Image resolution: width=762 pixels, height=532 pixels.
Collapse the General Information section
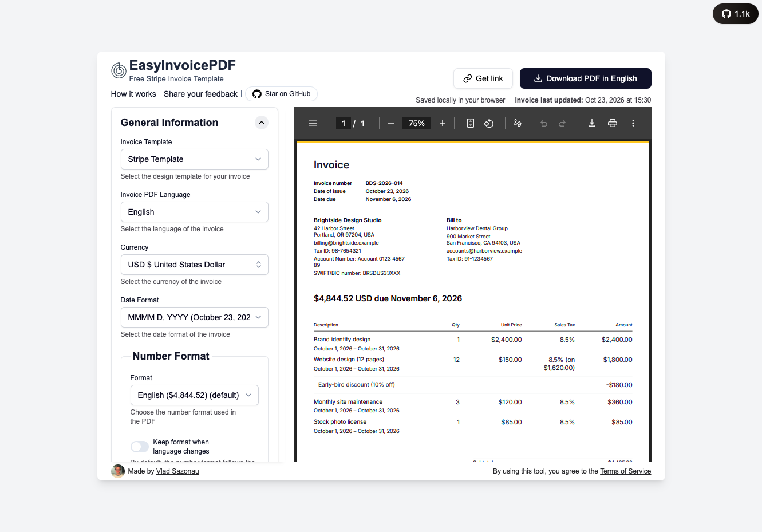(x=261, y=123)
